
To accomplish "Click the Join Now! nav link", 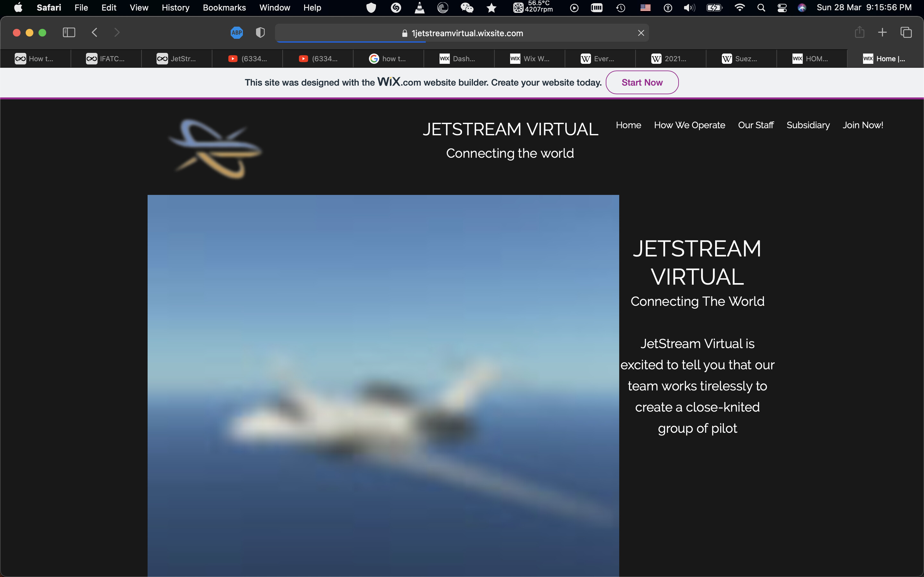I will pos(862,125).
